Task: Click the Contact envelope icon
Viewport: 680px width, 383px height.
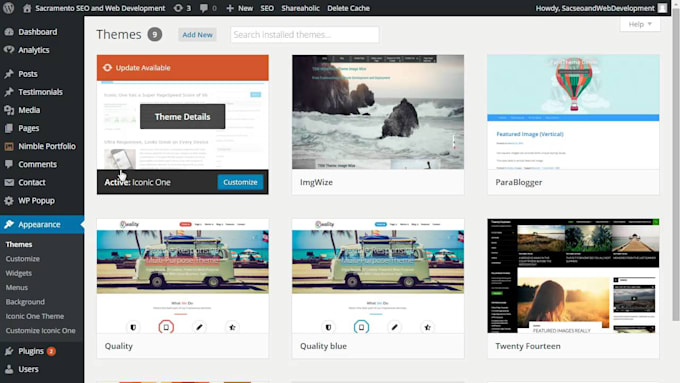Action: pos(9,183)
